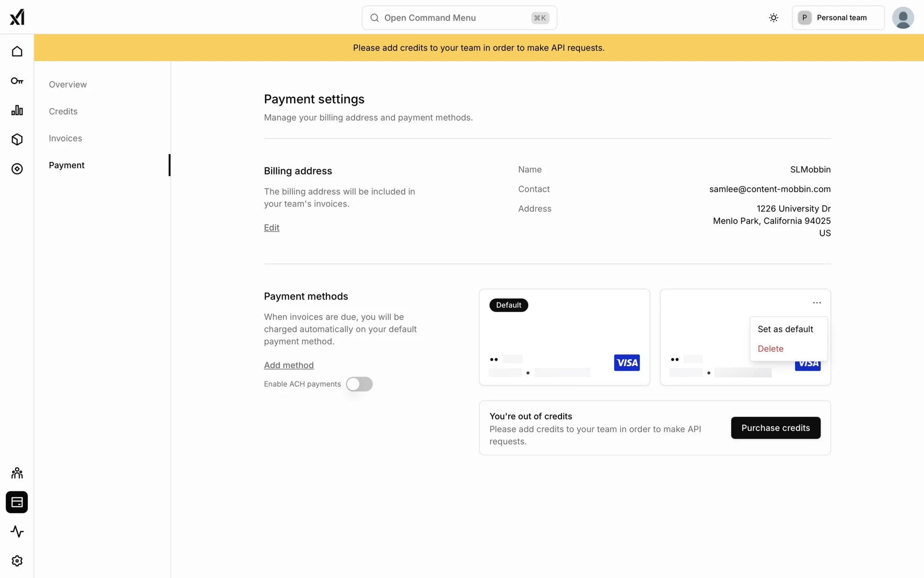924x578 pixels.
Task: Click Edit under Billing address
Action: coord(271,227)
